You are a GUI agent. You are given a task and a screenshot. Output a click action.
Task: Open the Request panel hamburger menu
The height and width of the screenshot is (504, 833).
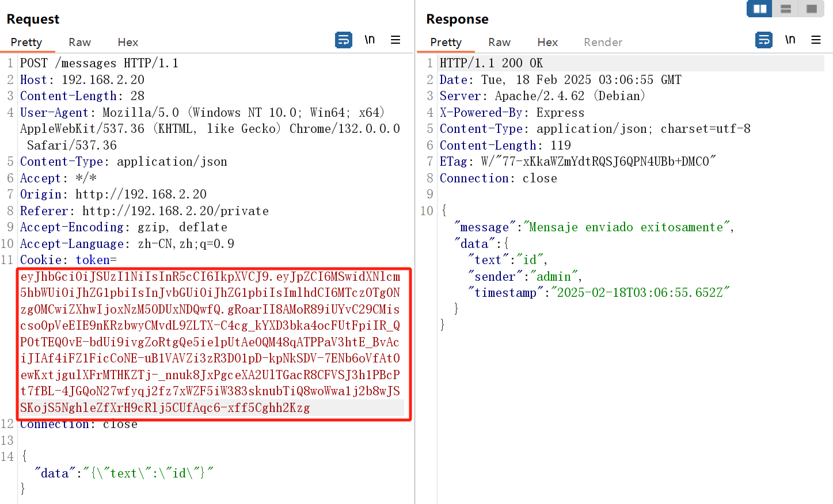click(x=395, y=40)
